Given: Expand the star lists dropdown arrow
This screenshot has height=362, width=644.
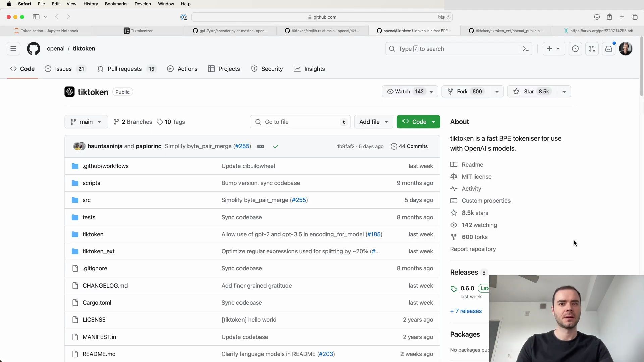Looking at the screenshot, I should tap(564, 92).
